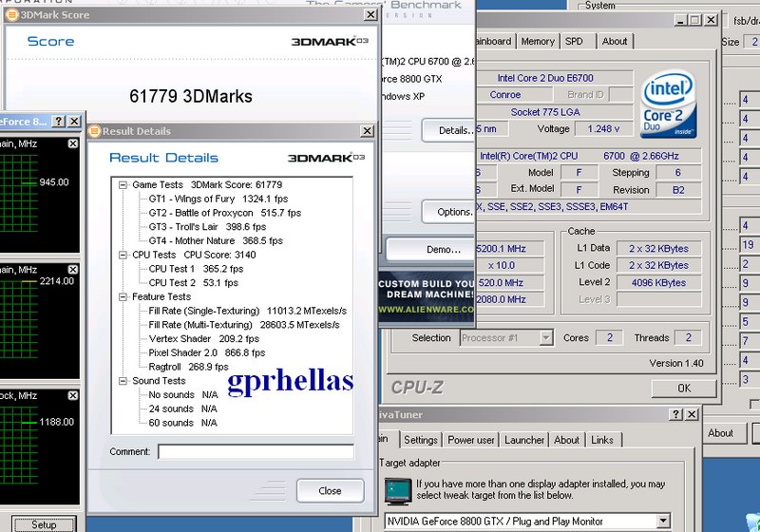
Task: Select the No sounds row
Action: pyautogui.click(x=182, y=395)
